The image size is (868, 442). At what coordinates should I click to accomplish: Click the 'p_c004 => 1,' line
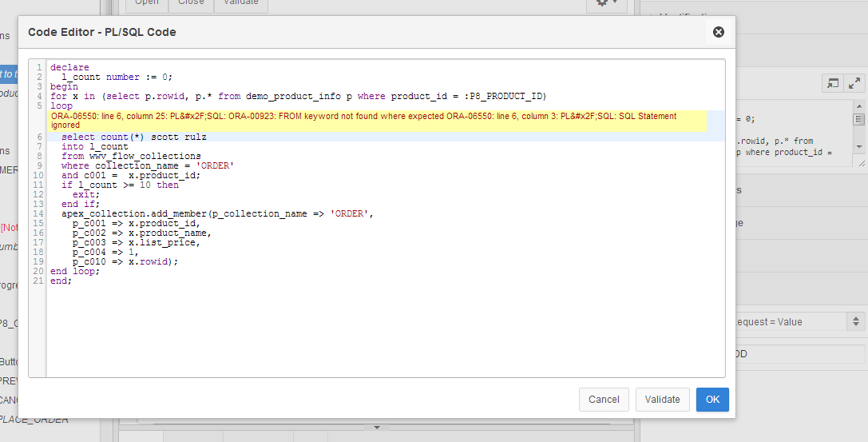tap(105, 252)
